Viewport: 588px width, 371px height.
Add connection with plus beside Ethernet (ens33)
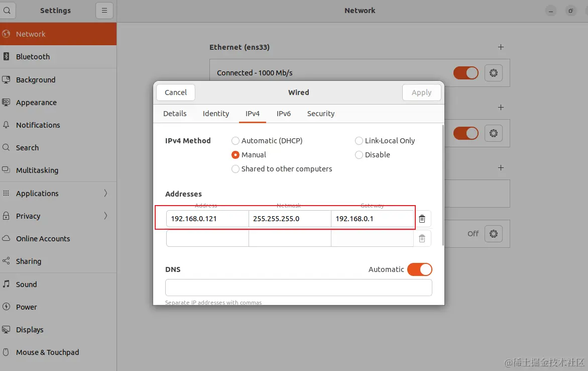coord(501,47)
